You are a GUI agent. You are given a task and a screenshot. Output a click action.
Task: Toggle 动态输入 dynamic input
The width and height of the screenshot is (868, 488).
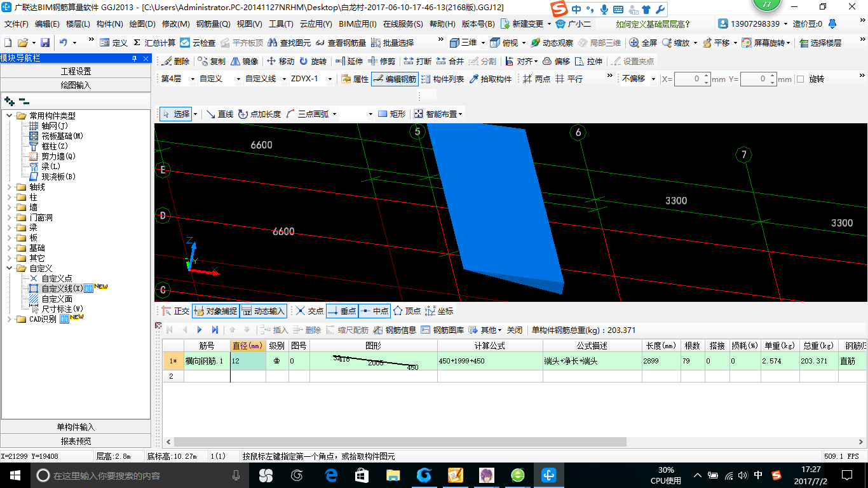(x=264, y=311)
